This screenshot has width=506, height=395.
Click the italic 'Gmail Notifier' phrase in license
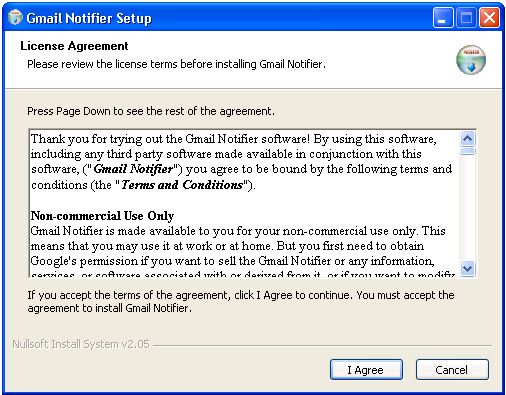(x=133, y=169)
